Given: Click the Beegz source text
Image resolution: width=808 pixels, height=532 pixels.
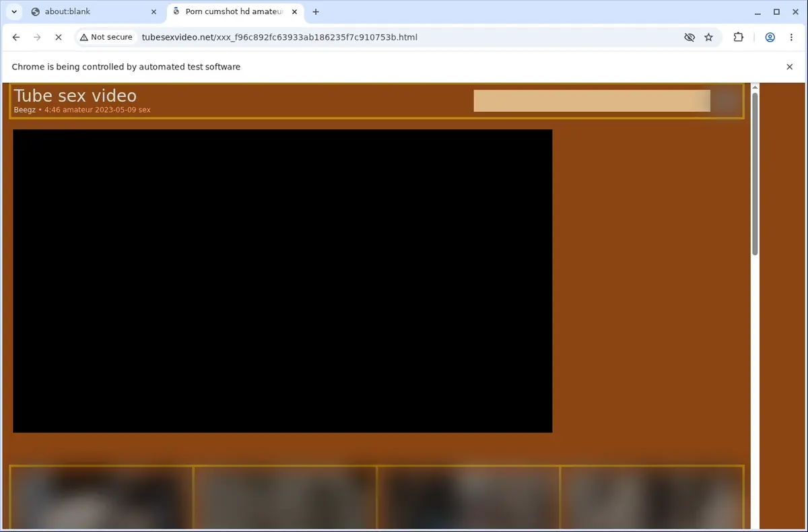Looking at the screenshot, I should (25, 110).
